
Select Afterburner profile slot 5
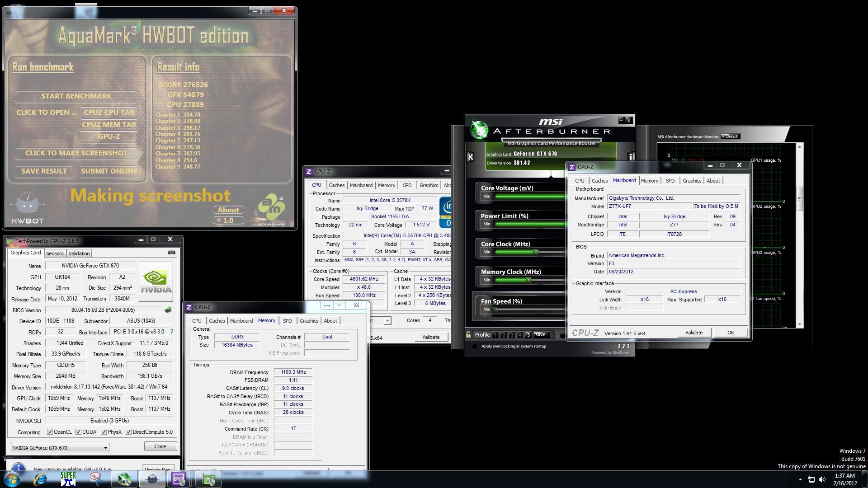point(528,335)
